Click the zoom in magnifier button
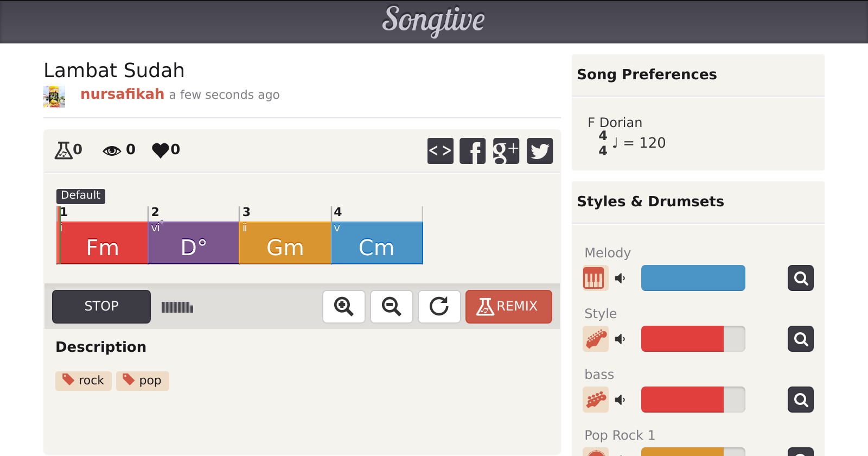The image size is (868, 456). [344, 307]
